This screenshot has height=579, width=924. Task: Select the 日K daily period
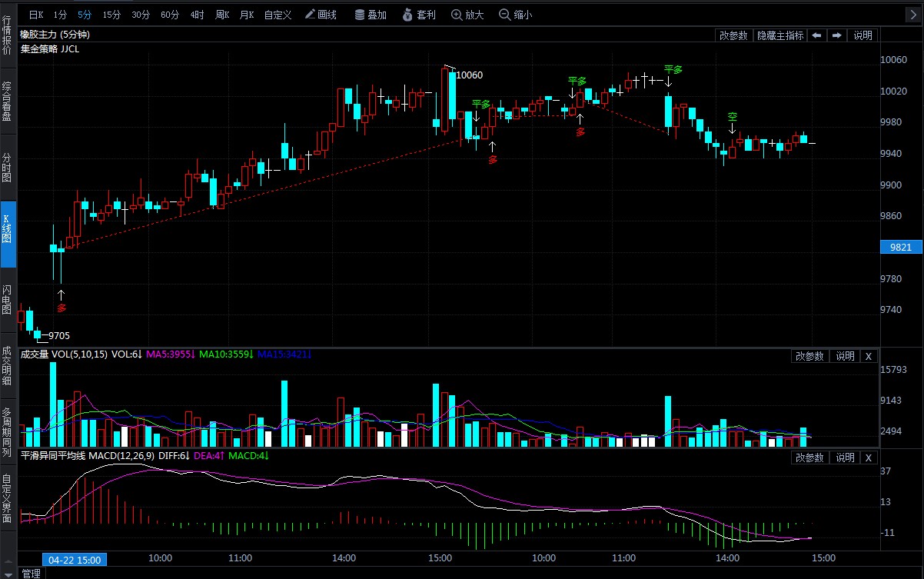[x=36, y=15]
